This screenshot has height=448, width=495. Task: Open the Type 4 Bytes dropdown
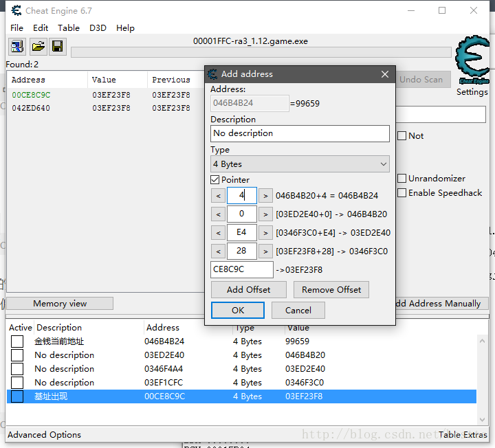(300, 164)
